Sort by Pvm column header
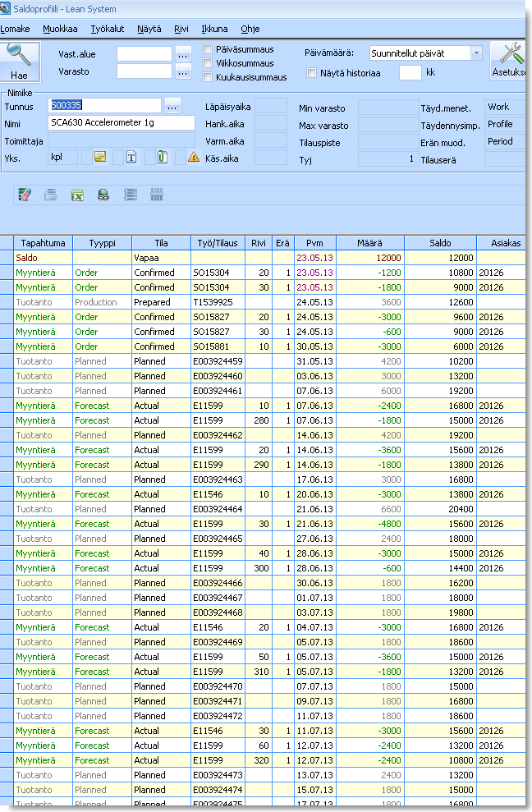532x812 pixels. pyautogui.click(x=314, y=243)
